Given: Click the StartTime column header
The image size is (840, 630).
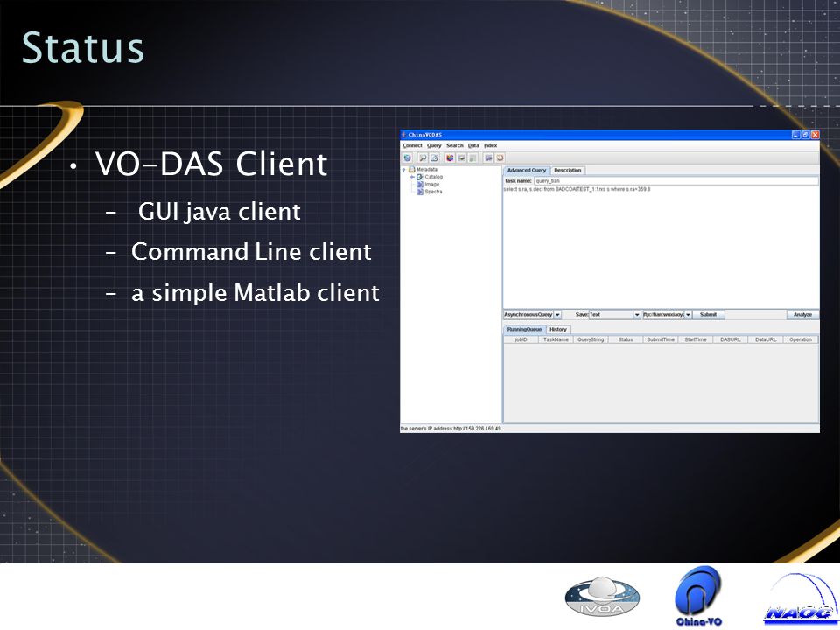Looking at the screenshot, I should (x=696, y=339).
